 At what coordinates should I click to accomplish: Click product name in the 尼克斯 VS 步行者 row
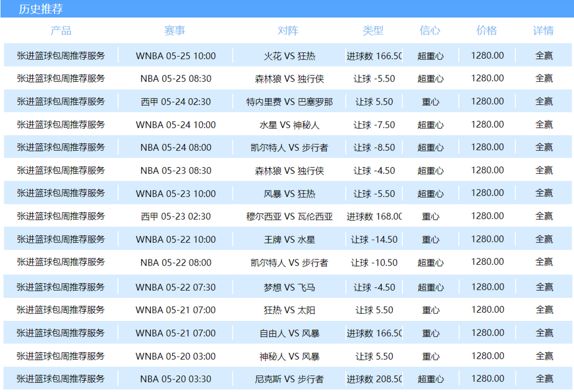coord(61,379)
